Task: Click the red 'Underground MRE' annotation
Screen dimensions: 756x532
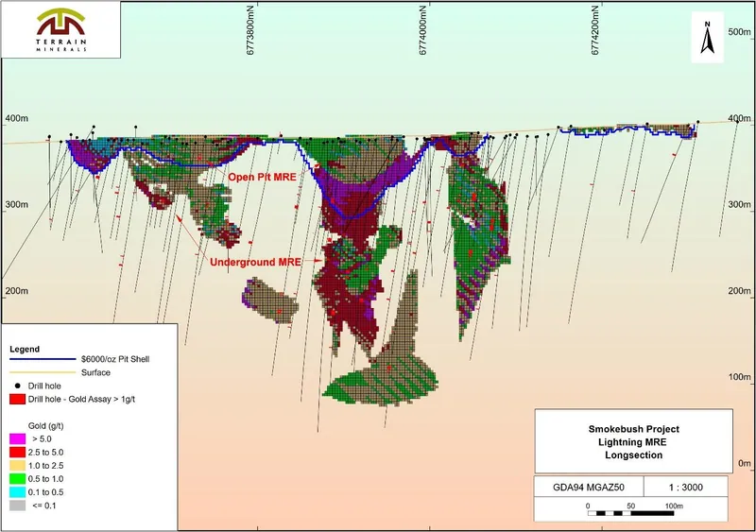Action: (255, 263)
